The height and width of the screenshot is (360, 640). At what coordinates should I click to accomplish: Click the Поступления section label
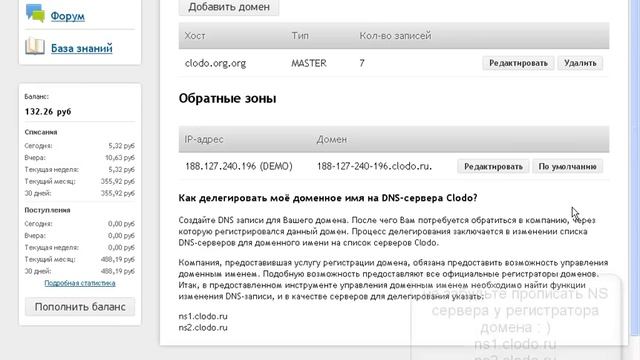point(47,210)
